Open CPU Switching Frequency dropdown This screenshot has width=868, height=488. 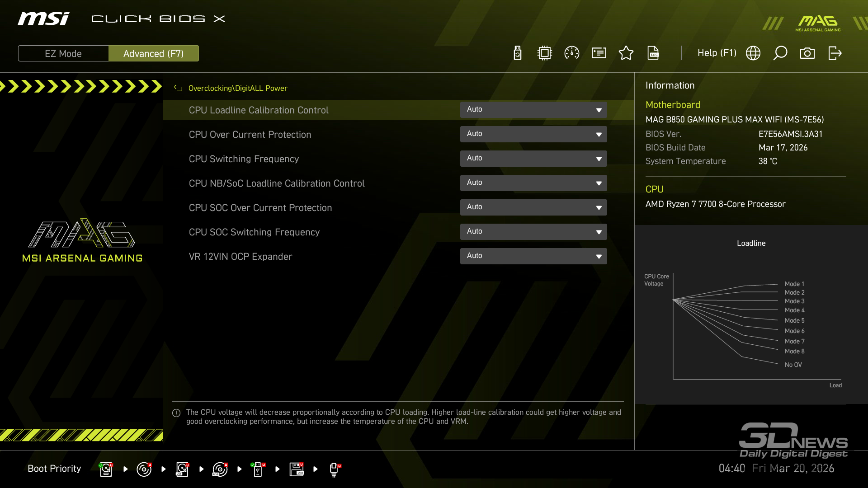pyautogui.click(x=533, y=159)
